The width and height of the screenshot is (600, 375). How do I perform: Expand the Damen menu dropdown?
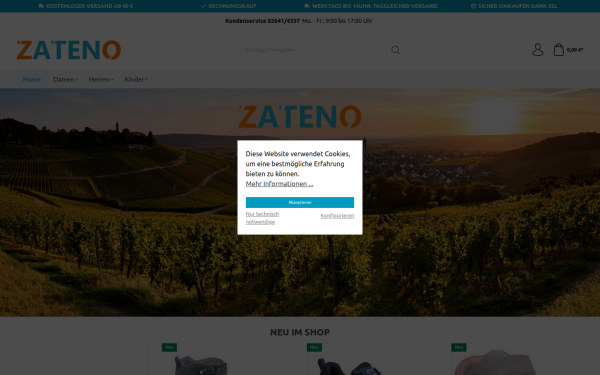[65, 79]
